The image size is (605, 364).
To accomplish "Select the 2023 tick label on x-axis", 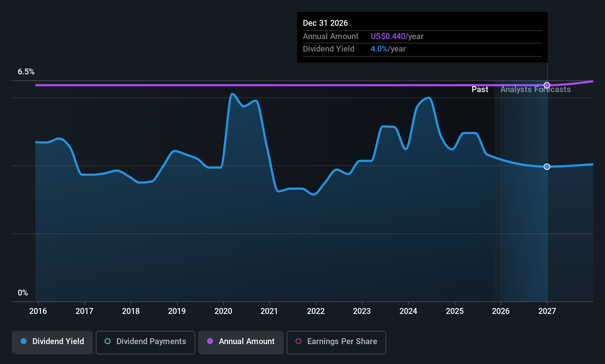I will click(362, 311).
